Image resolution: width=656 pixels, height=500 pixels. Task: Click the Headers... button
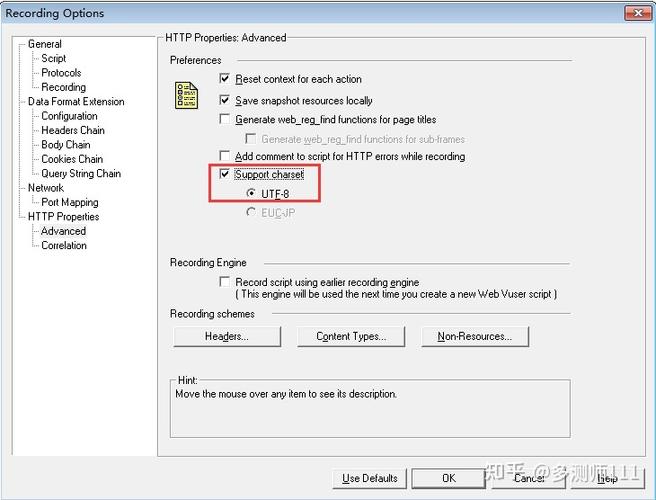click(x=227, y=337)
